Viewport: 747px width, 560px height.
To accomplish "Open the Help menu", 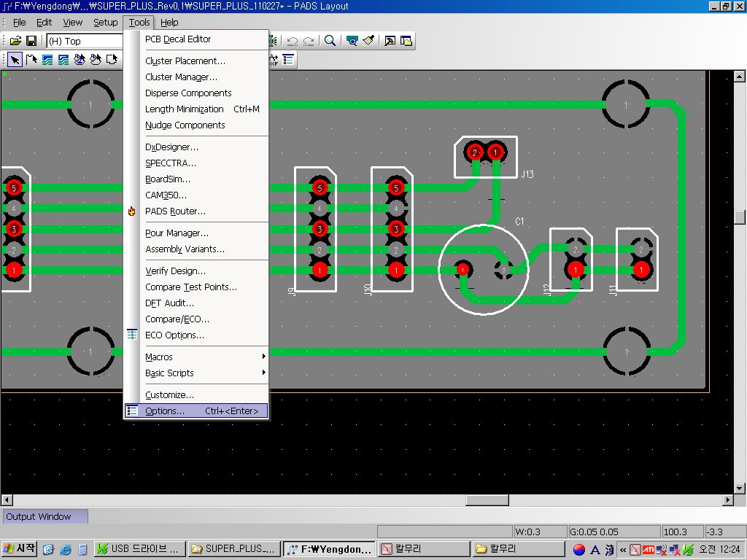I will [169, 23].
